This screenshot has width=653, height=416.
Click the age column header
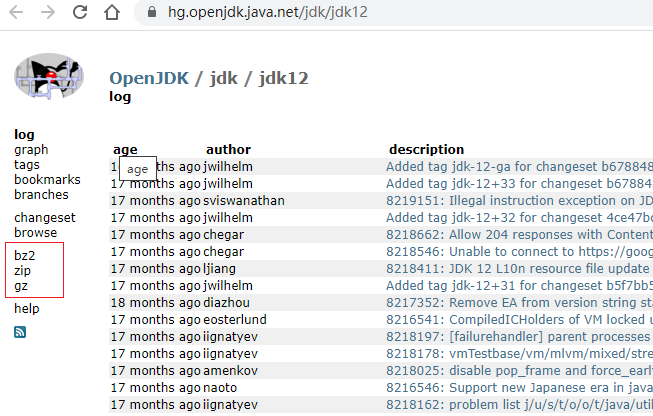click(125, 150)
